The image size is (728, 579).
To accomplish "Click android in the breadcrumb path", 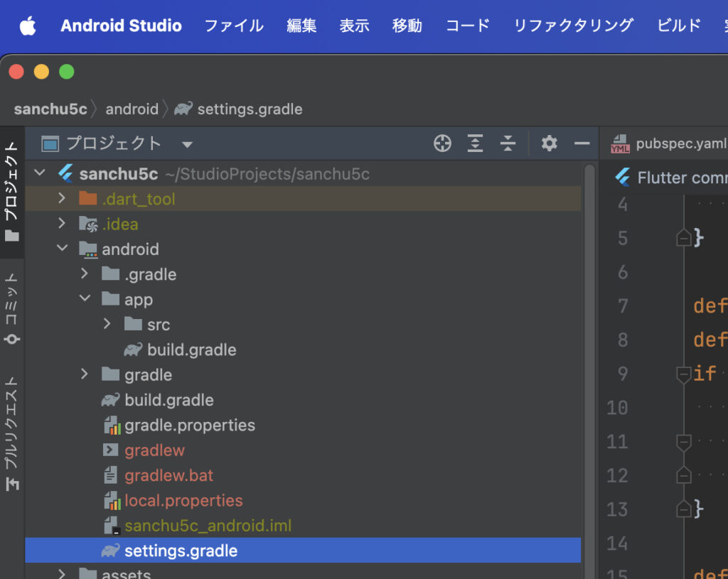I will (132, 109).
